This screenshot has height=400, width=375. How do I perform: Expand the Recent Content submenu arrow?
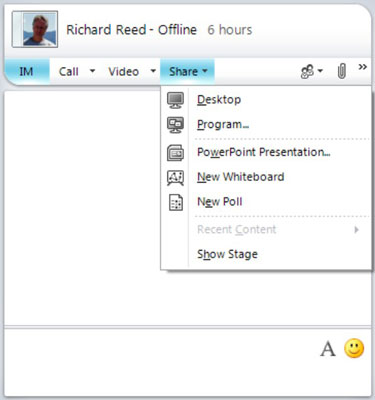click(x=357, y=229)
